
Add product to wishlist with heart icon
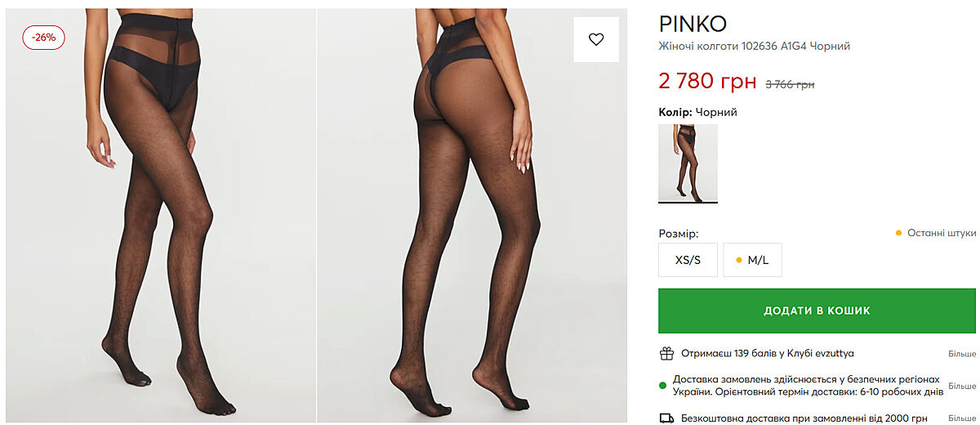596,39
